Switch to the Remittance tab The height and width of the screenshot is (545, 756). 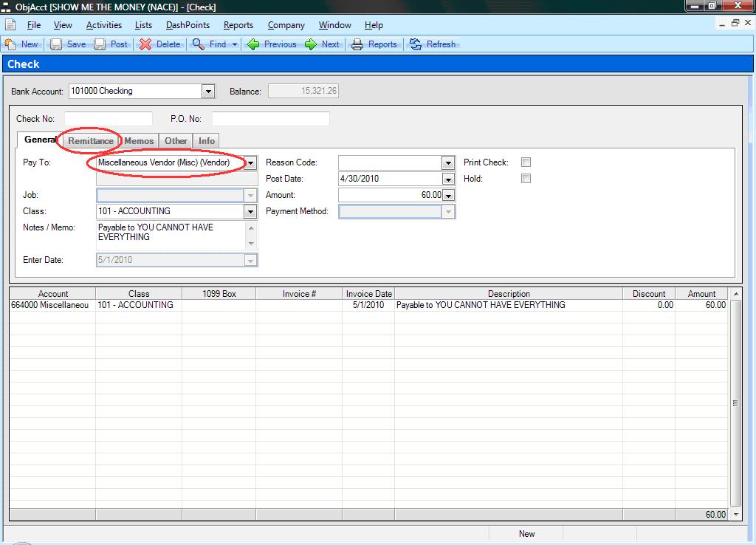91,140
